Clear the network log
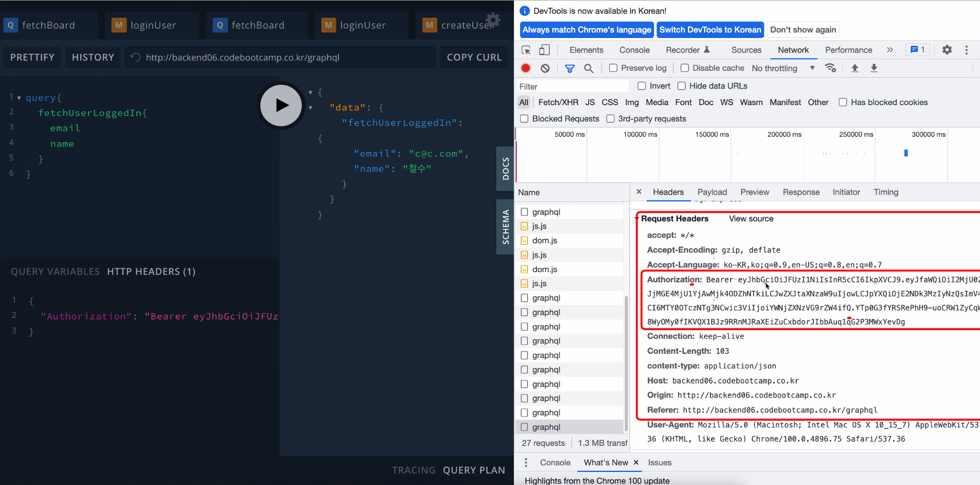This screenshot has height=485, width=980. pyautogui.click(x=545, y=68)
